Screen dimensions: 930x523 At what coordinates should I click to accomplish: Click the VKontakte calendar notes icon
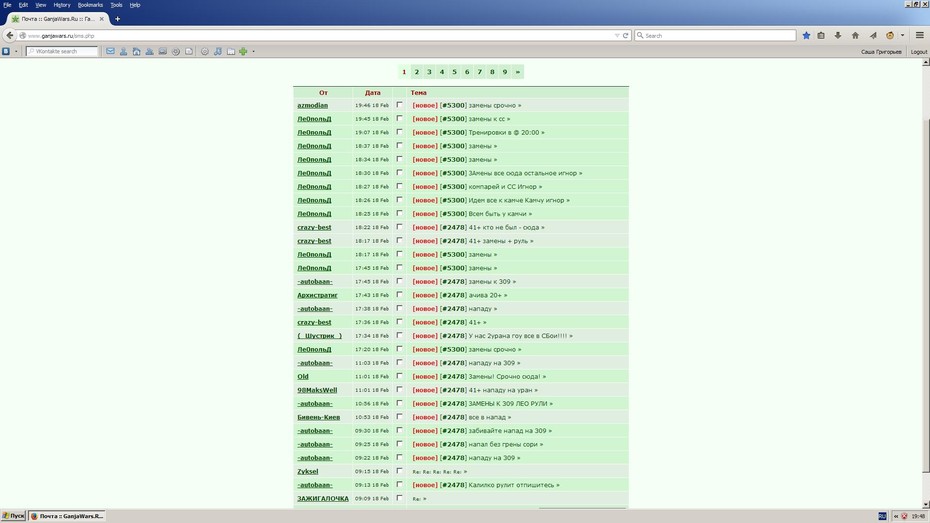pos(231,52)
